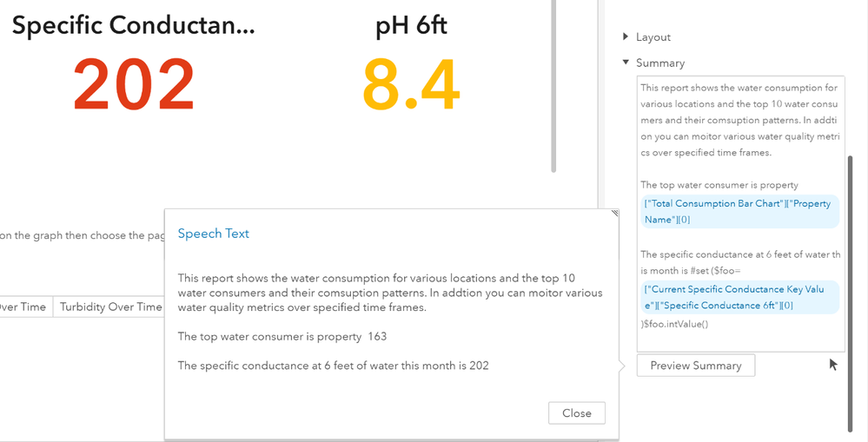868x442 pixels.
Task: Click the 'top water consumer is property 163' line
Action: coord(282,336)
